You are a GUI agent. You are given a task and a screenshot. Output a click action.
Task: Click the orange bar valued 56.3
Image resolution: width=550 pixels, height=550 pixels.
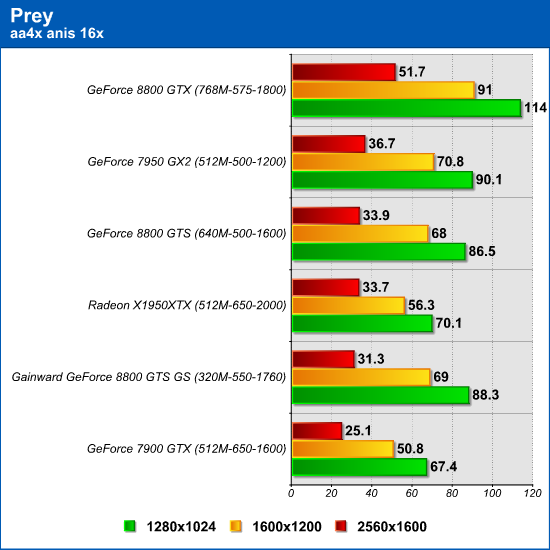click(x=349, y=305)
